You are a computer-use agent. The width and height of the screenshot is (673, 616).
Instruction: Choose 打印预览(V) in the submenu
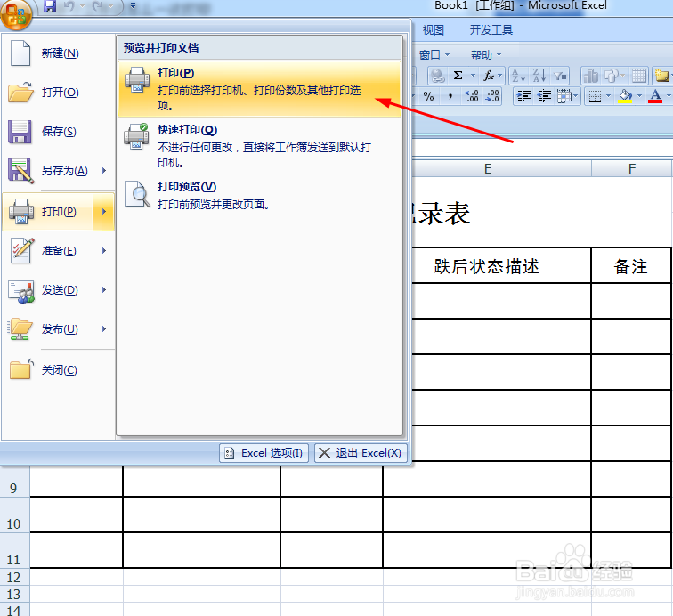coord(259,195)
